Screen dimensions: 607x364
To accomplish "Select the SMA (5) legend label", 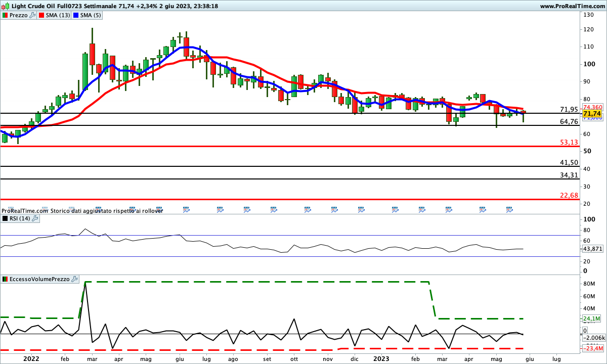I will (x=91, y=15).
